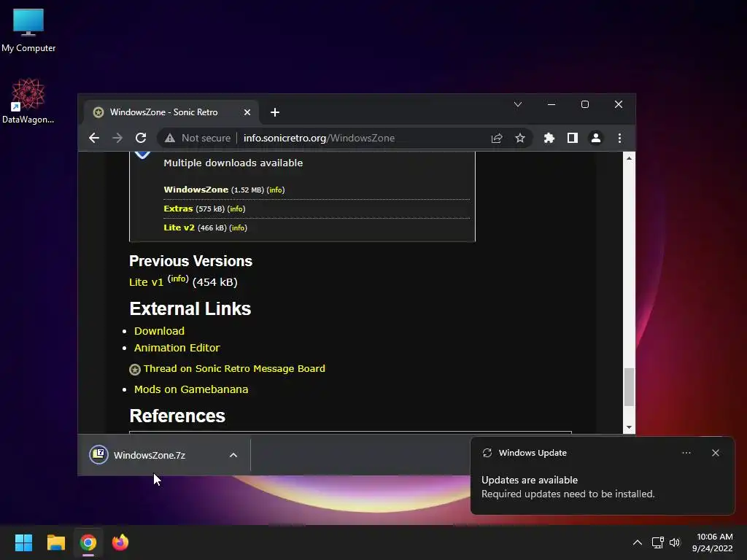Click the address bar URL info.sonicretro.org/WindowsZone
The image size is (747, 560).
click(319, 138)
